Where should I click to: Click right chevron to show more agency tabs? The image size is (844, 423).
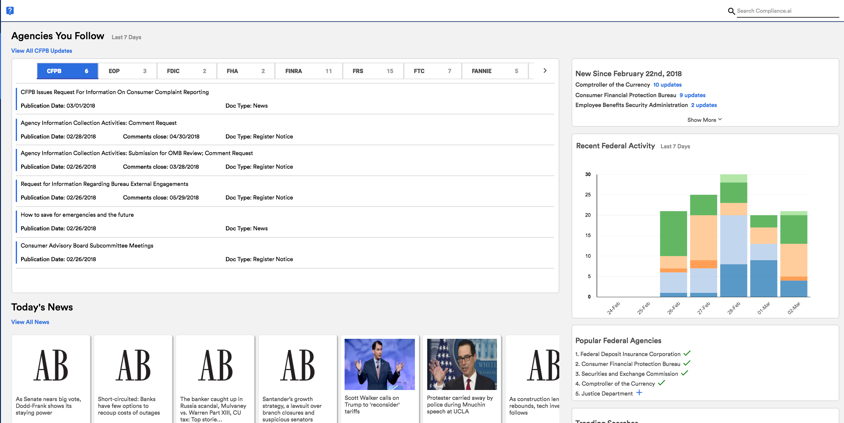click(545, 70)
